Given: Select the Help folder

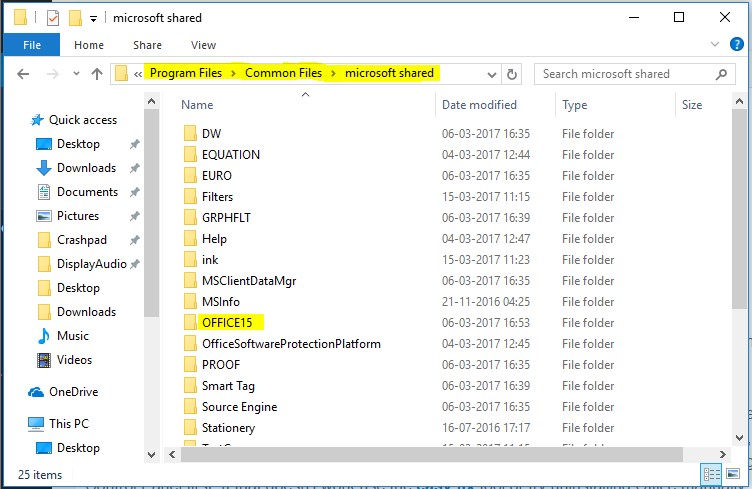Looking at the screenshot, I should click(x=214, y=239).
